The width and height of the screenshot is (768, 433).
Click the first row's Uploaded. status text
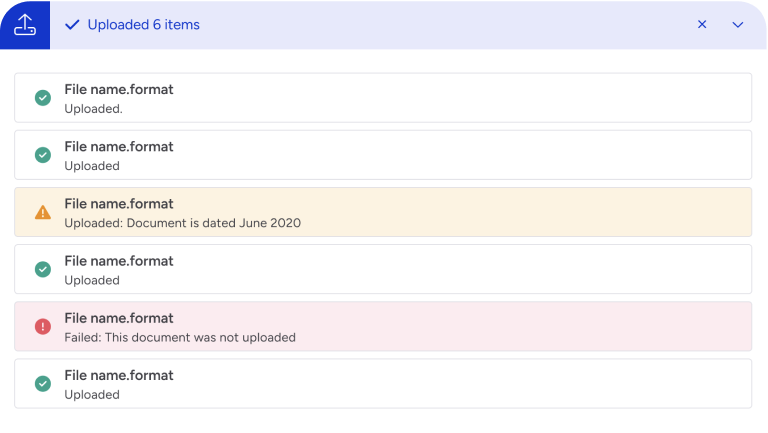[x=93, y=109]
